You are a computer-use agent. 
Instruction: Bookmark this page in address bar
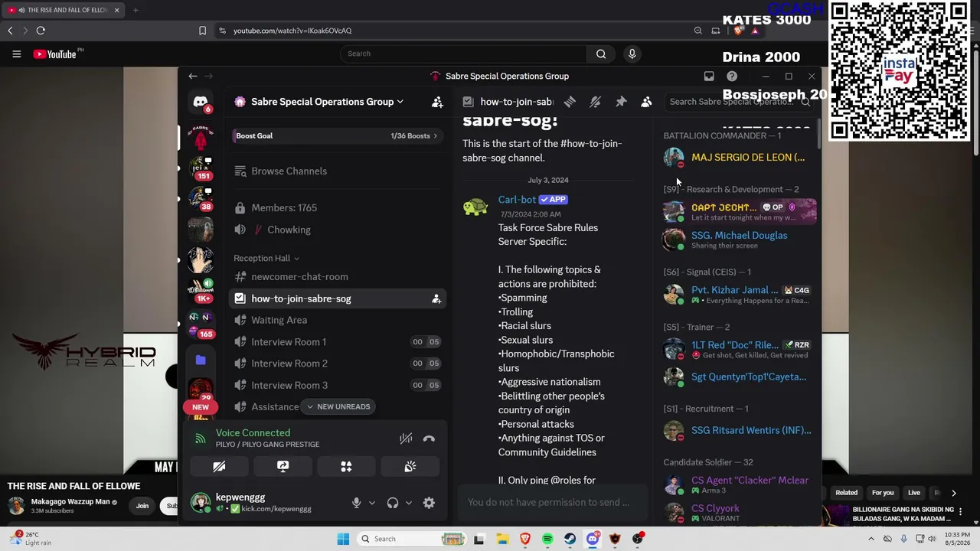pos(202,31)
